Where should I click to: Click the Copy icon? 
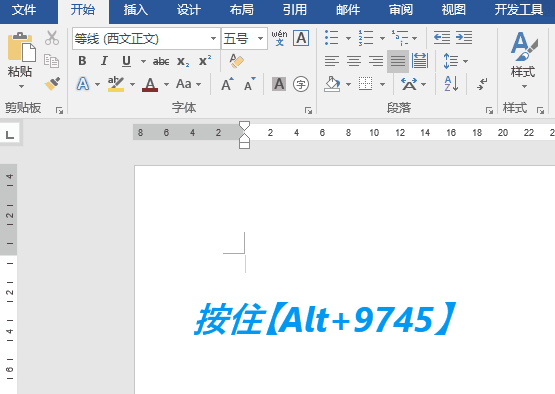click(x=52, y=61)
